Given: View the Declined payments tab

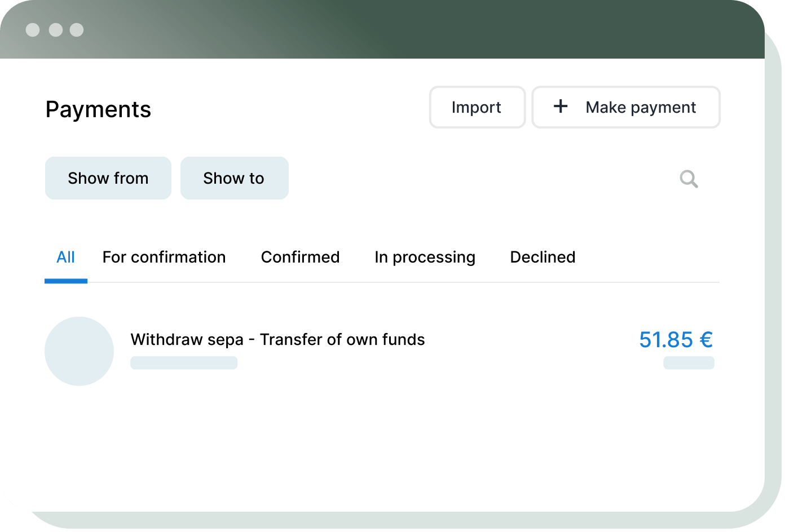Looking at the screenshot, I should tap(543, 258).
